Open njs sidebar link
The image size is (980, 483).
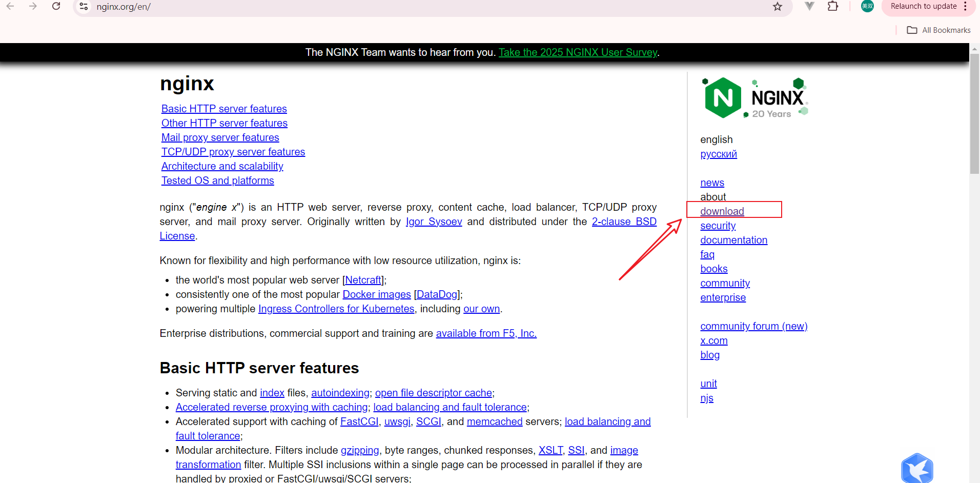pyautogui.click(x=707, y=398)
